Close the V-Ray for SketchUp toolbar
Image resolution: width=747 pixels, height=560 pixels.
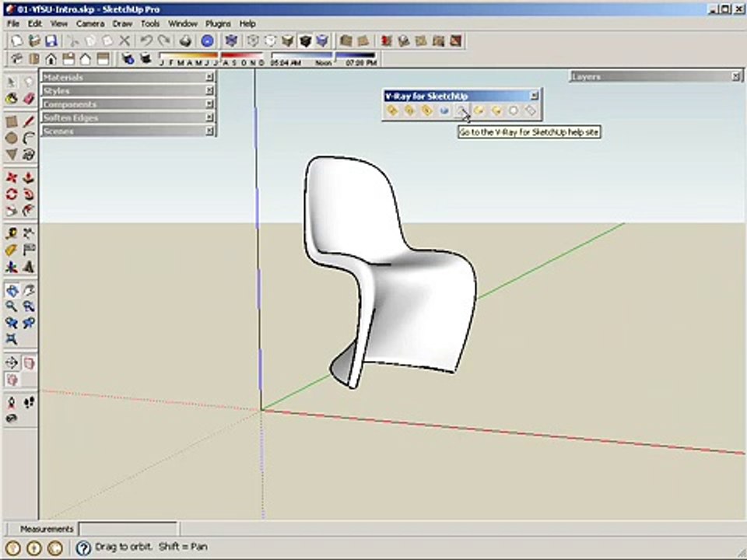[x=534, y=96]
